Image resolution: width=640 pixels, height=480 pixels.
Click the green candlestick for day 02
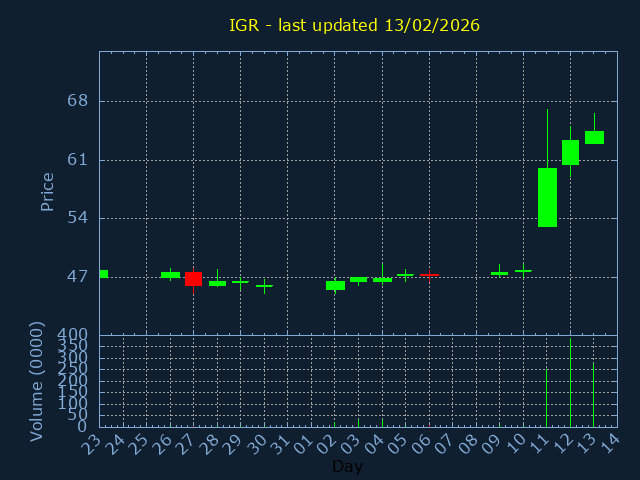point(335,285)
